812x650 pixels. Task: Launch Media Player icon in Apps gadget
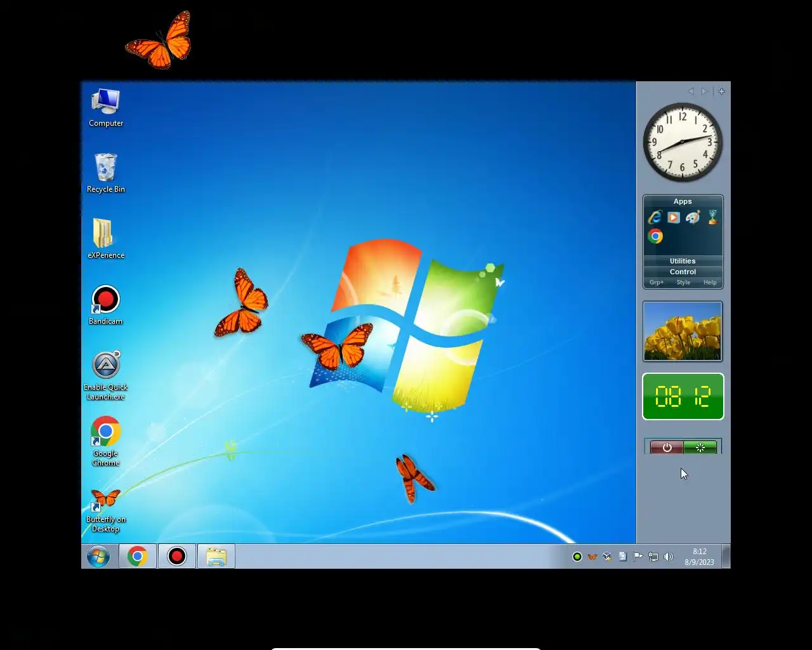pos(674,218)
